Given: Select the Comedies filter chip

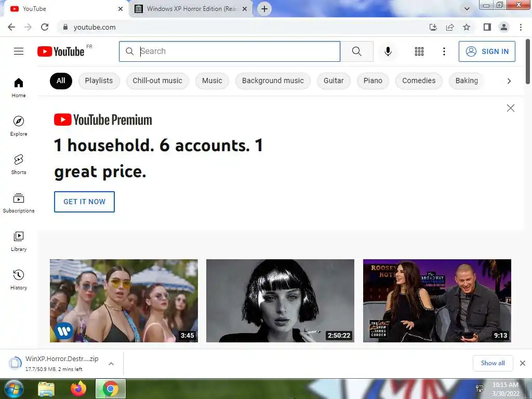Looking at the screenshot, I should [419, 81].
